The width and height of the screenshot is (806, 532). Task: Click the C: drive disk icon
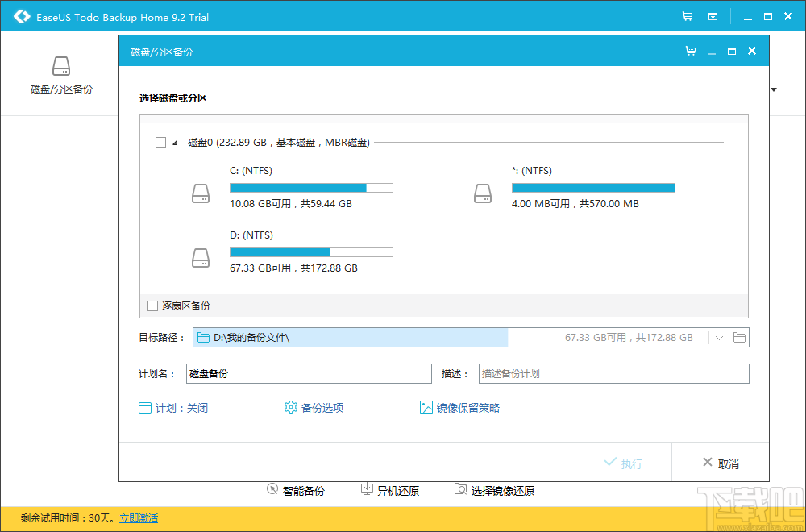pos(201,193)
